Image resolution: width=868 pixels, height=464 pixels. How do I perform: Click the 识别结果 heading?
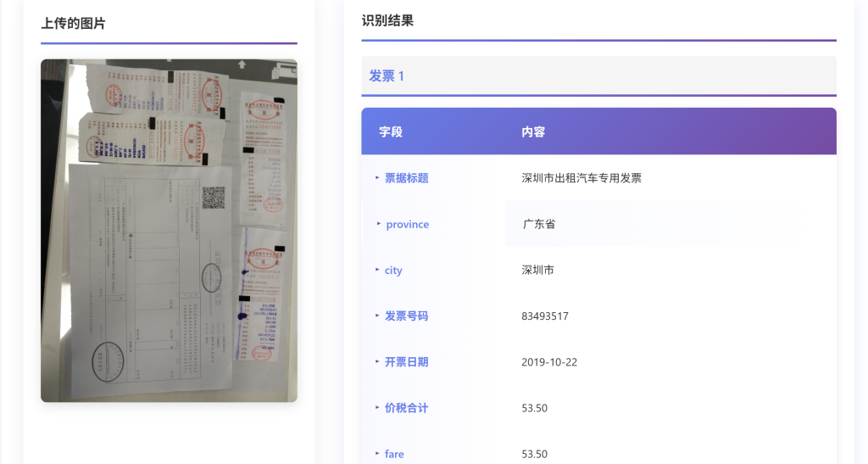pos(387,20)
